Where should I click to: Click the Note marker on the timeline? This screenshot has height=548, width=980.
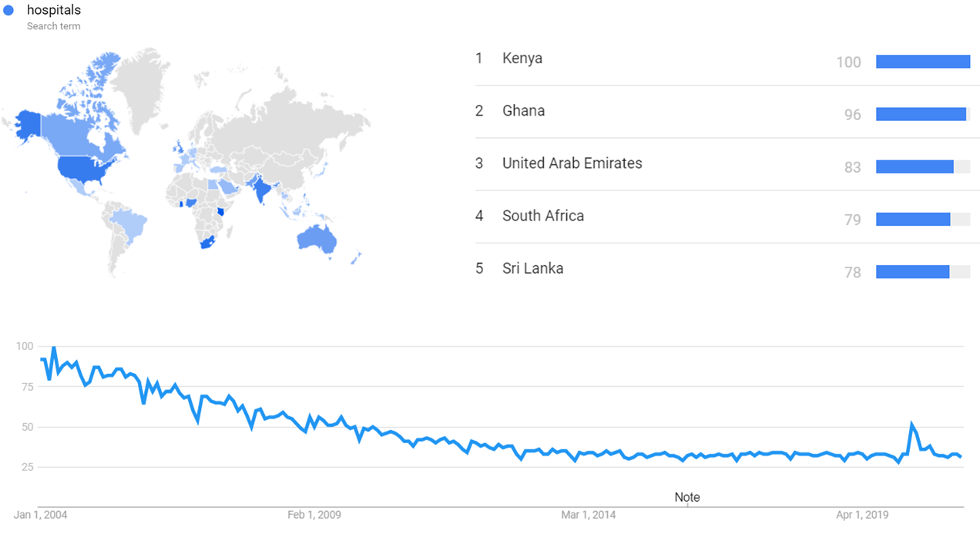click(x=687, y=497)
